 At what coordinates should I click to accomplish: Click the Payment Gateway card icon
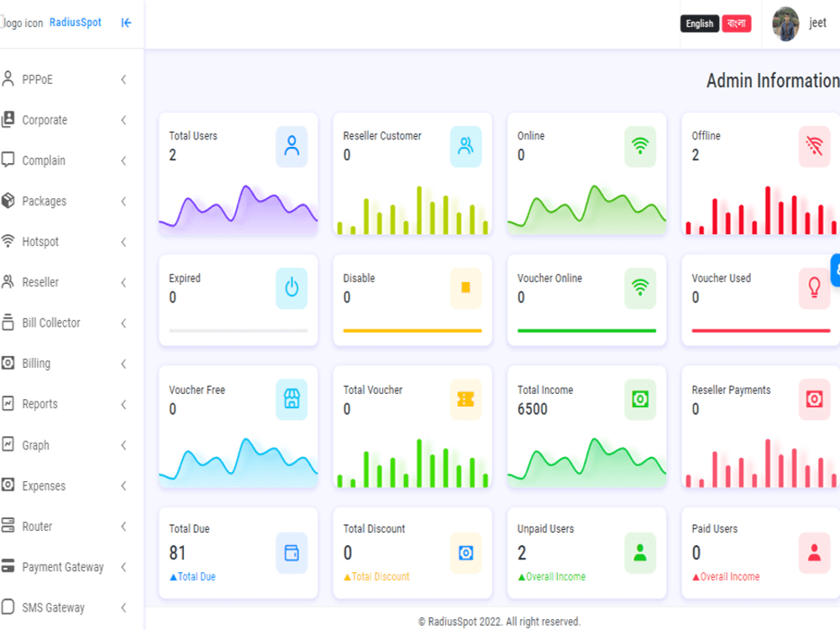(8, 565)
